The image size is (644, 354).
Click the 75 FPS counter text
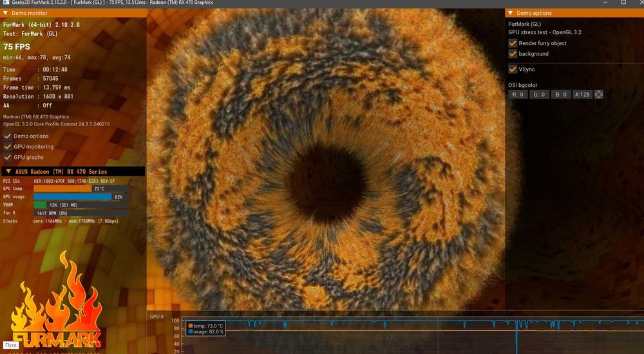click(17, 46)
